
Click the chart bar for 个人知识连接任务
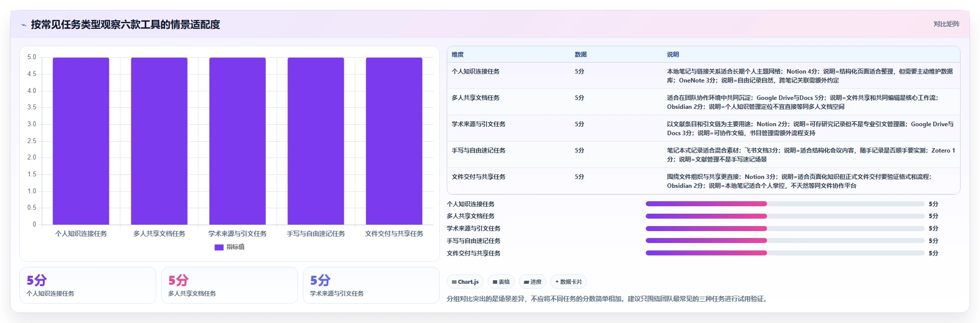[81, 141]
